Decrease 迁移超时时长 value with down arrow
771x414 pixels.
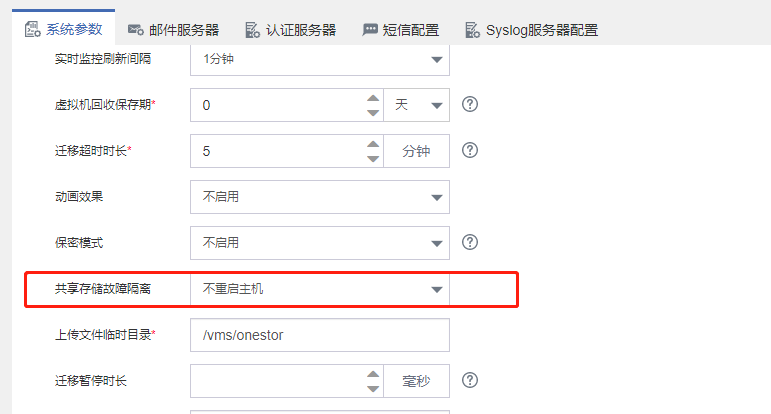(373, 158)
